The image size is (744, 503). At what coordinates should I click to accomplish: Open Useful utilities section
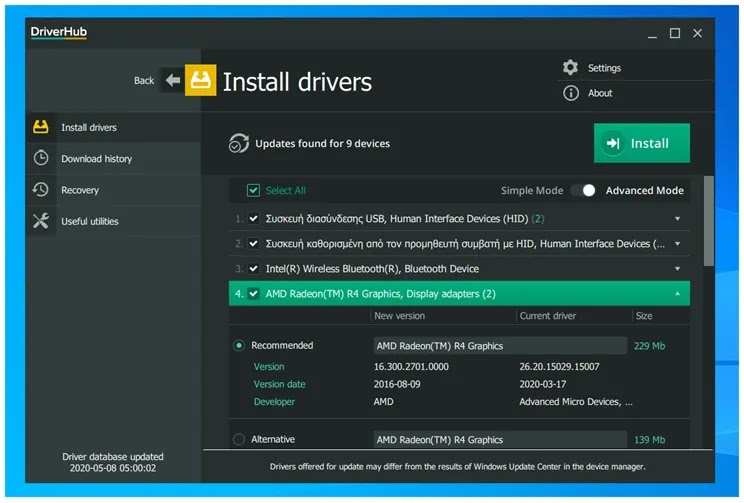(x=113, y=221)
